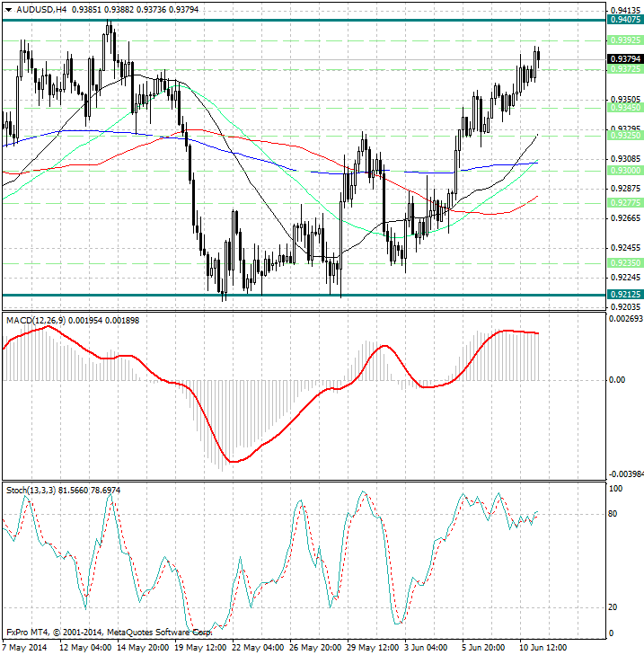Click the green 0.92350 price level label
This screenshot has width=644, height=655.
[x=623, y=262]
